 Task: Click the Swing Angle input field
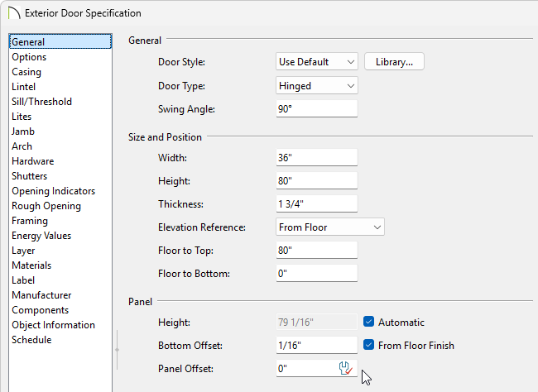317,108
